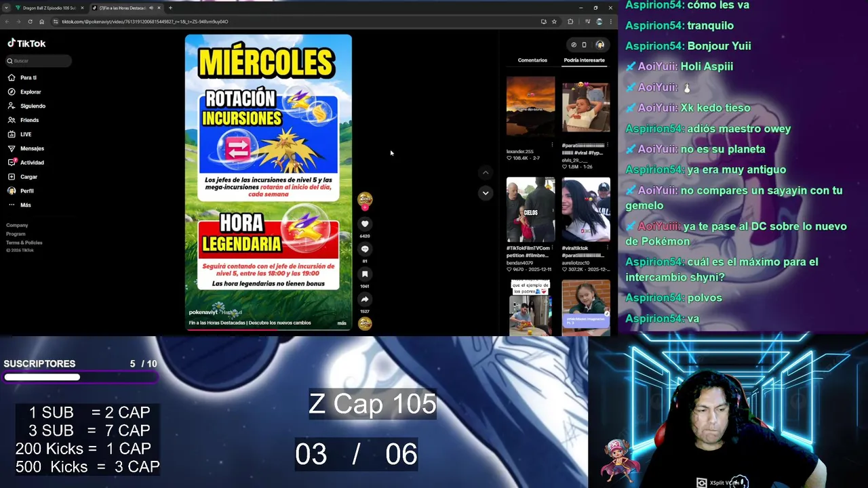The height and width of the screenshot is (488, 868).
Task: Open comments via the speech bubble icon
Action: 365,249
